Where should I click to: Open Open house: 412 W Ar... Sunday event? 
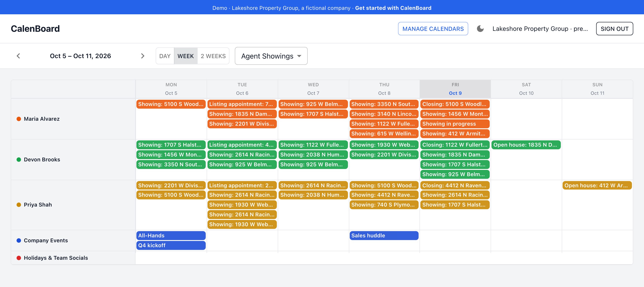click(x=597, y=186)
